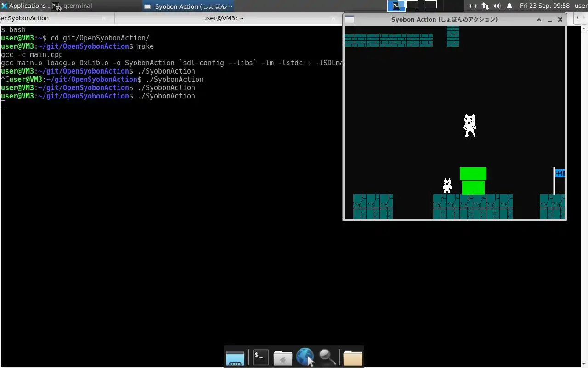Viewport: 588px width, 368px height.
Task: Click the terminal line '$ bash'
Action: click(13, 30)
